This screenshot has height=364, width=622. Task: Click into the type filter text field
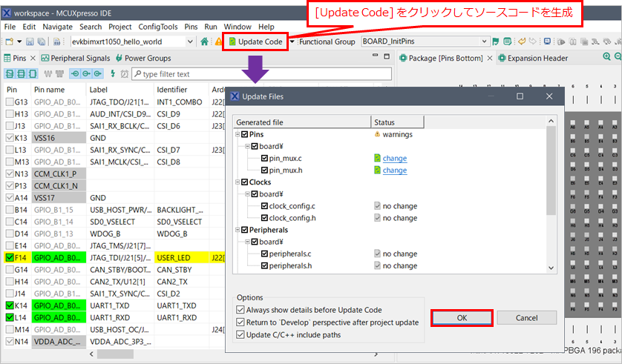click(262, 74)
